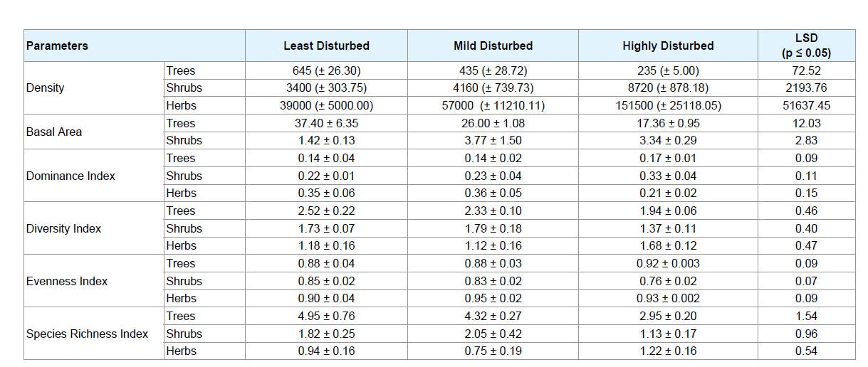Select the 0.92 ± 0.003 cell
Viewport: 868px width, 367px height.
pos(668,263)
